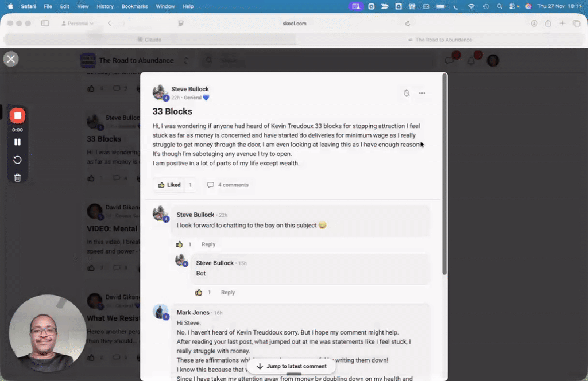
Task: Open The Road to Abundance community switcher
Action: point(186,60)
